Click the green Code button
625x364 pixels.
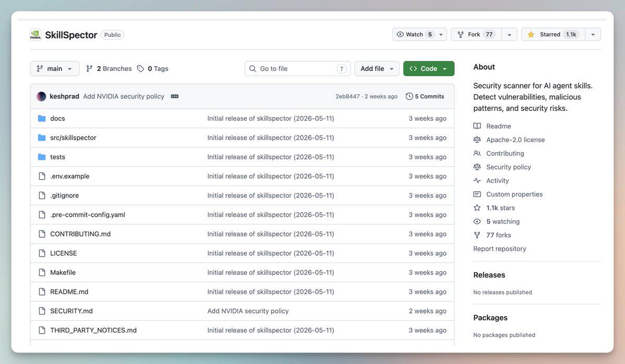click(429, 69)
